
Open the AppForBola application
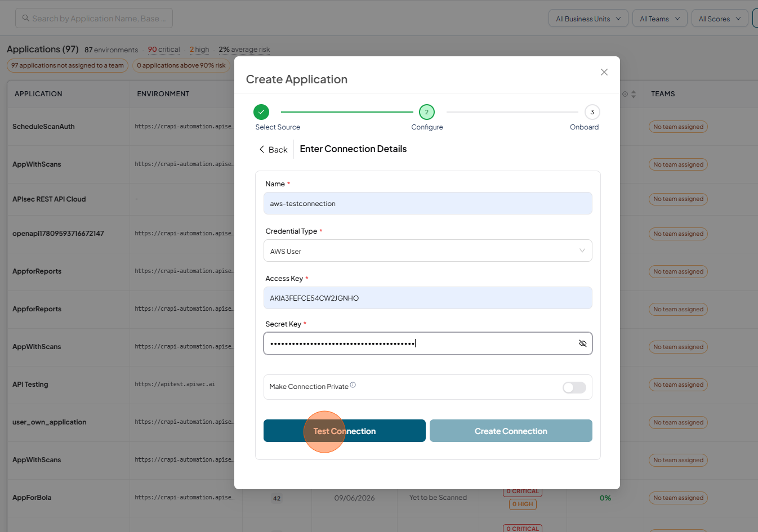click(x=32, y=498)
